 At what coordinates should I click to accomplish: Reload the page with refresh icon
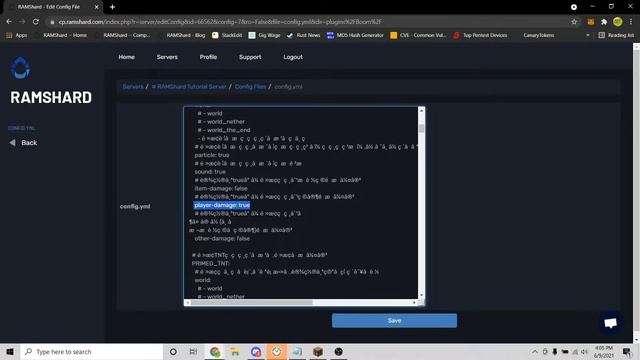tap(36, 22)
